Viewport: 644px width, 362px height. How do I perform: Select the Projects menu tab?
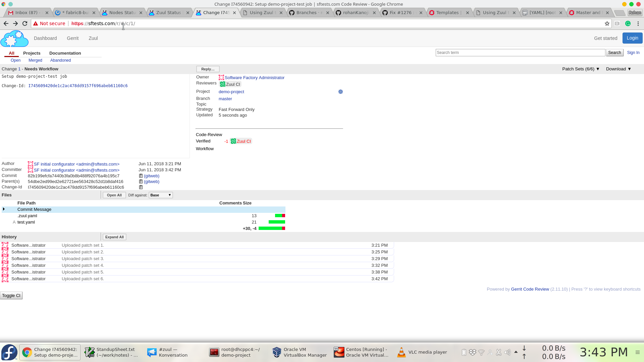pos(32,53)
